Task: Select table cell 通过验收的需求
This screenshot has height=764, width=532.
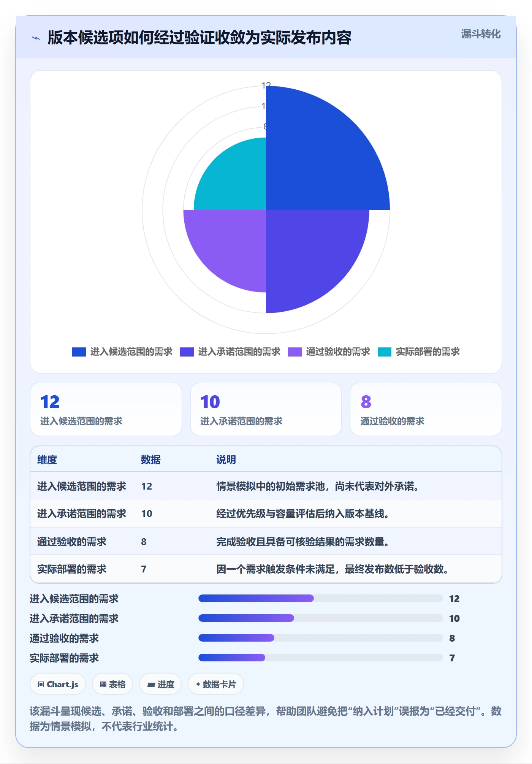Action: (72, 542)
